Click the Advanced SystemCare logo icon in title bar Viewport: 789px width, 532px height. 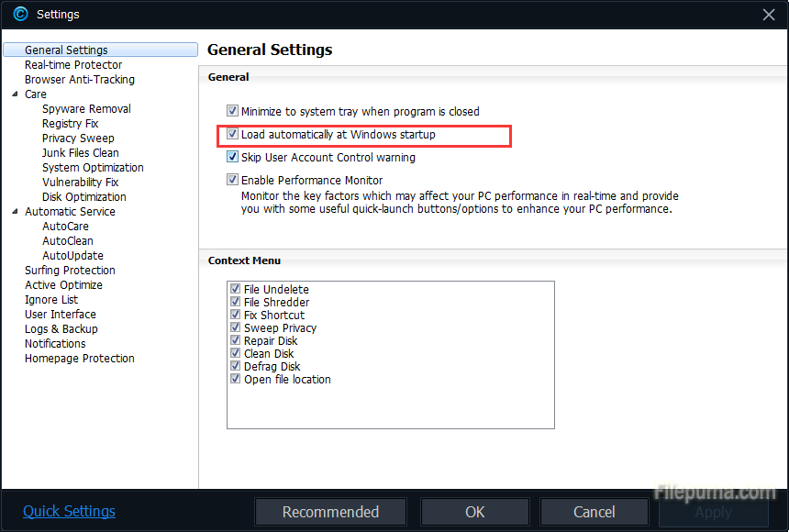pos(20,14)
